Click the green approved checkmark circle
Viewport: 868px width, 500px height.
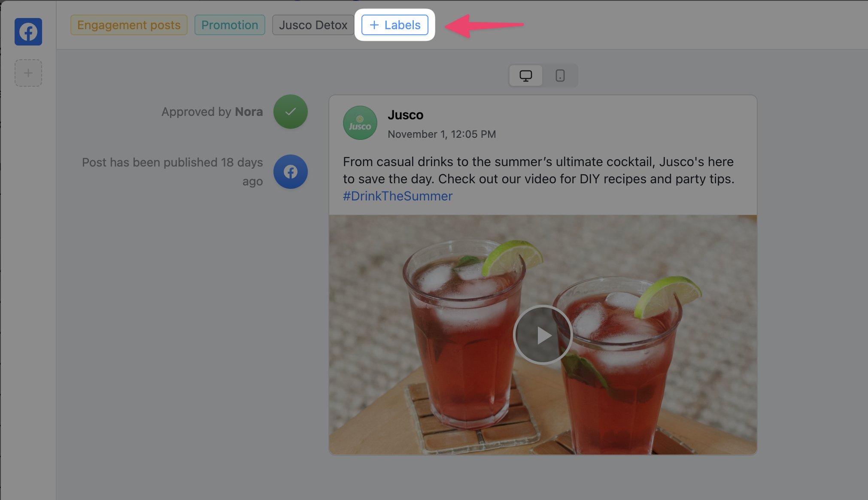(x=291, y=112)
